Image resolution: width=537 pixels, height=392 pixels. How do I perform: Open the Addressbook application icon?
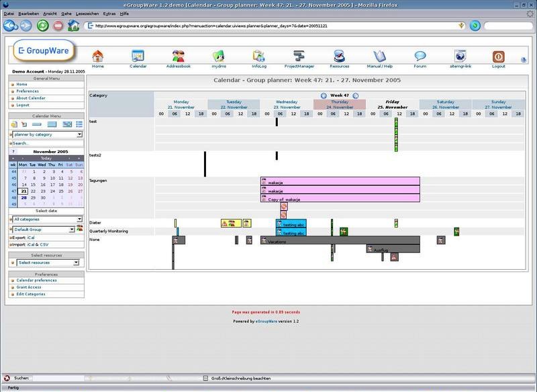click(x=178, y=57)
